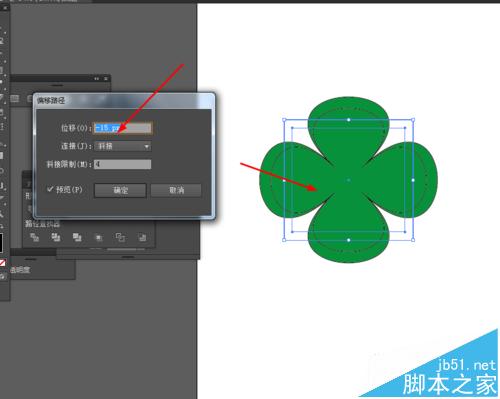Click the top-right corner handle of selection
500x399 pixels.
413,120
